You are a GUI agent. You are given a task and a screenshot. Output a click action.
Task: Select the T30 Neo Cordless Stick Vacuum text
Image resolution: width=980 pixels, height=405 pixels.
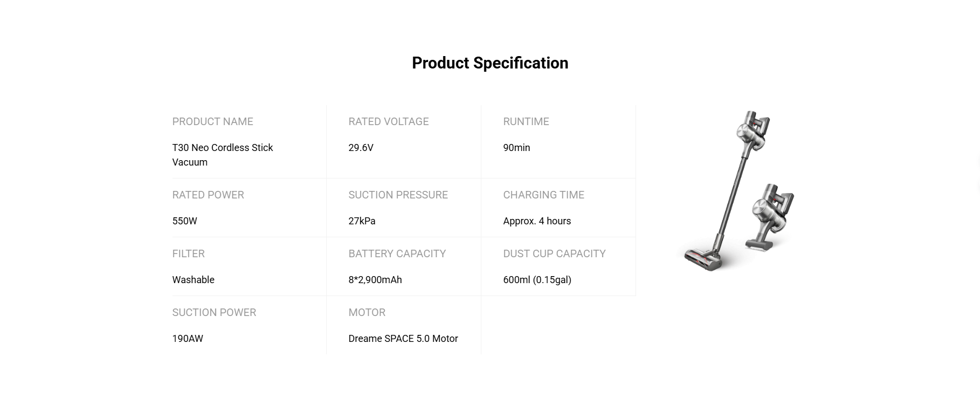click(222, 155)
